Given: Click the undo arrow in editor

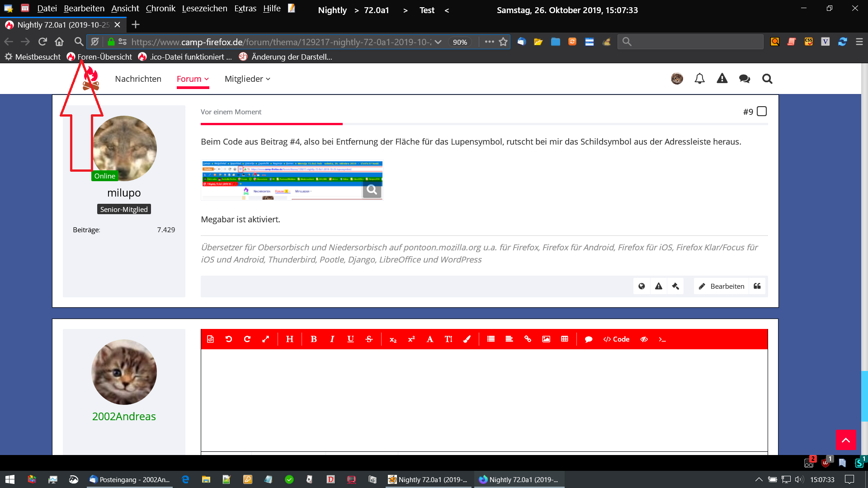Looking at the screenshot, I should click(229, 339).
